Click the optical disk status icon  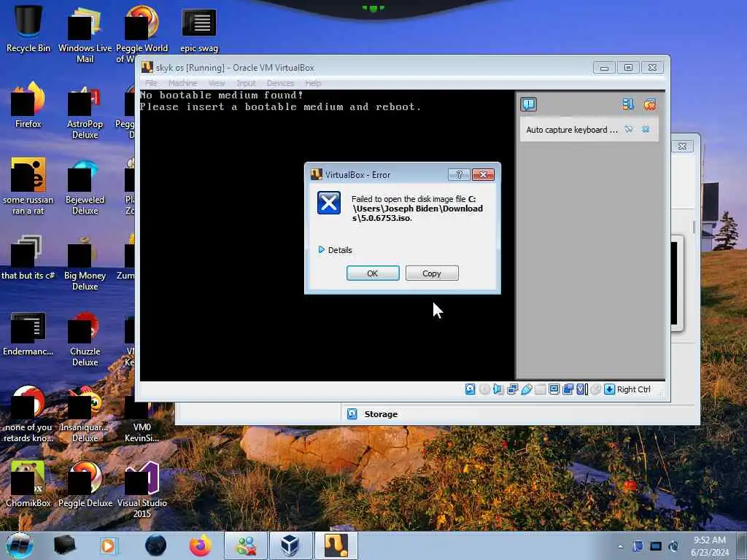[484, 389]
